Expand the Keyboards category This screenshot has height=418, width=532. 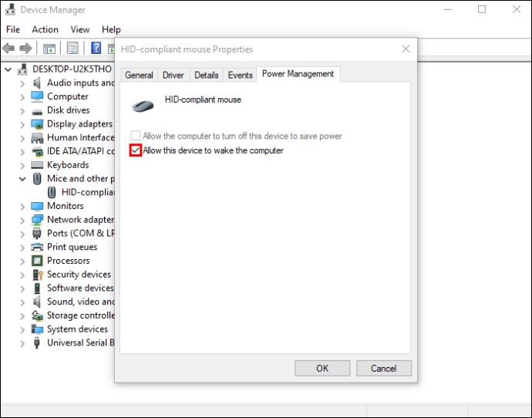click(22, 166)
